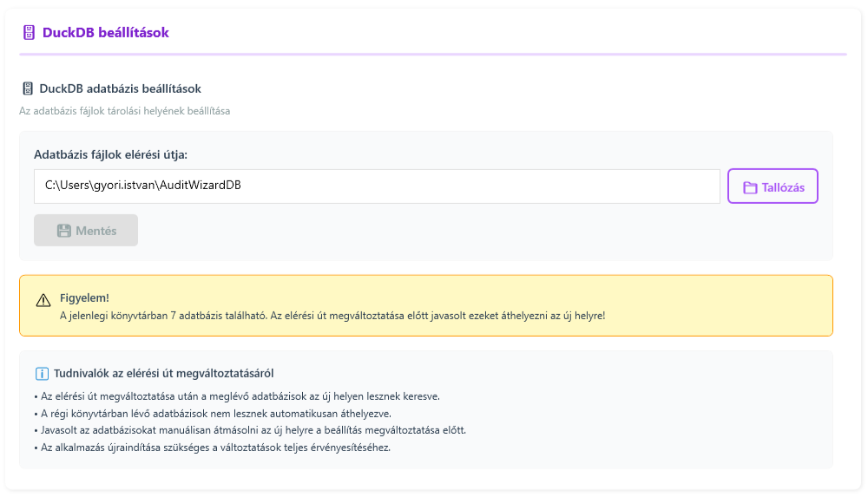Select the purple DuckDB beállítások page title
The height and width of the screenshot is (497, 868).
105,33
